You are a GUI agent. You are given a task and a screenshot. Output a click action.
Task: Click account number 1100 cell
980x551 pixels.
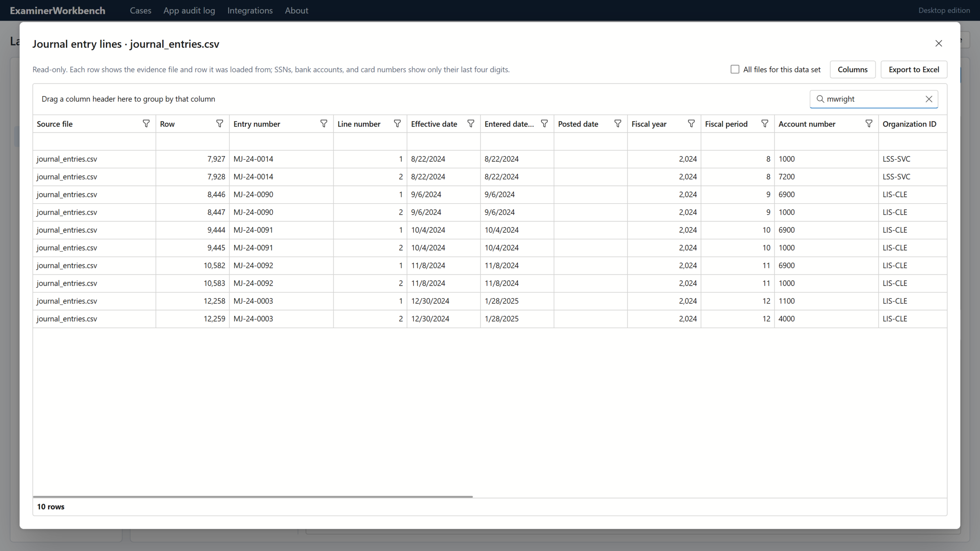coord(826,301)
